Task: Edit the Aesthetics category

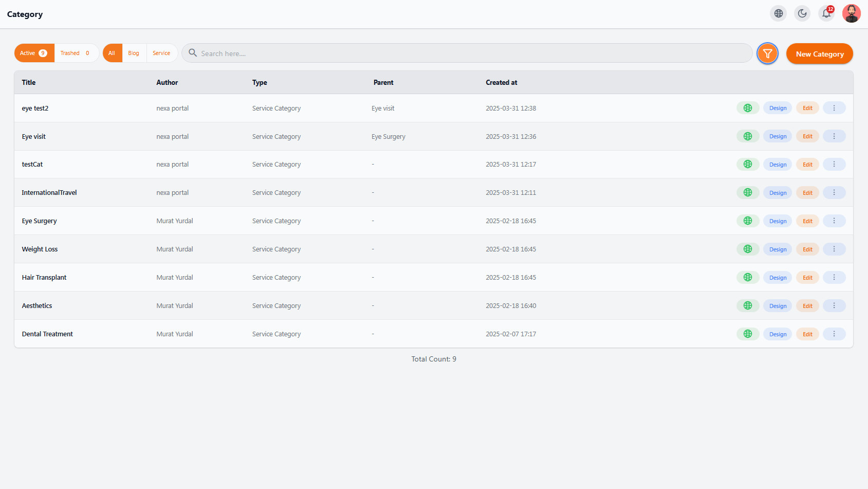Action: [807, 306]
